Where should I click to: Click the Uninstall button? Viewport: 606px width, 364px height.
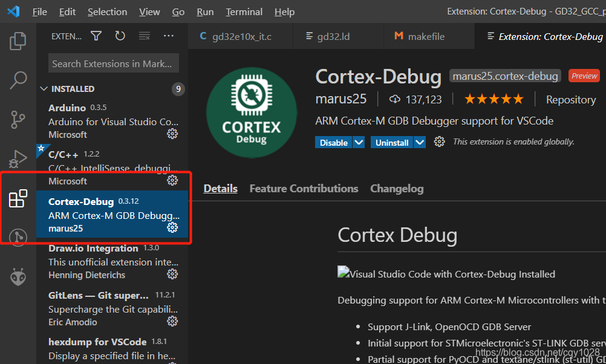392,142
